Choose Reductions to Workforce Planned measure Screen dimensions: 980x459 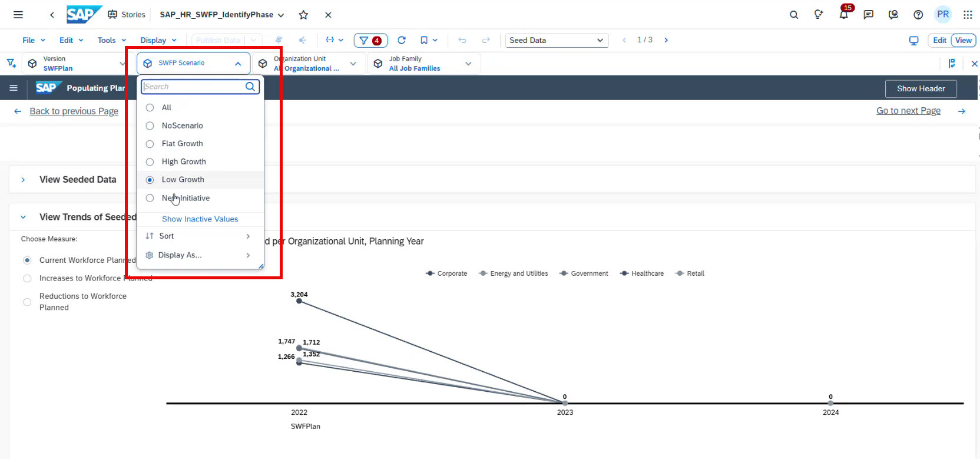pos(27,302)
